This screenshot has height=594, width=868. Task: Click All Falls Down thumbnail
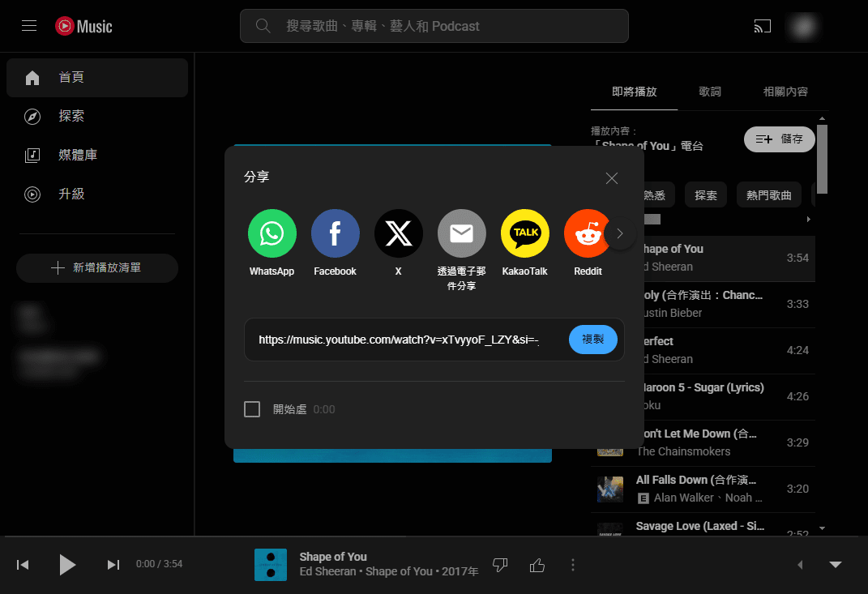(610, 489)
